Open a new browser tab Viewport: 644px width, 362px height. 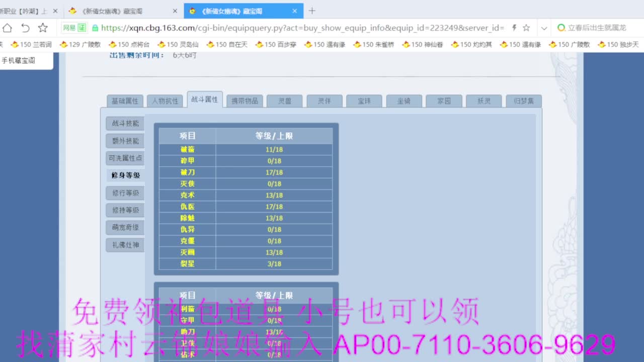click(312, 11)
